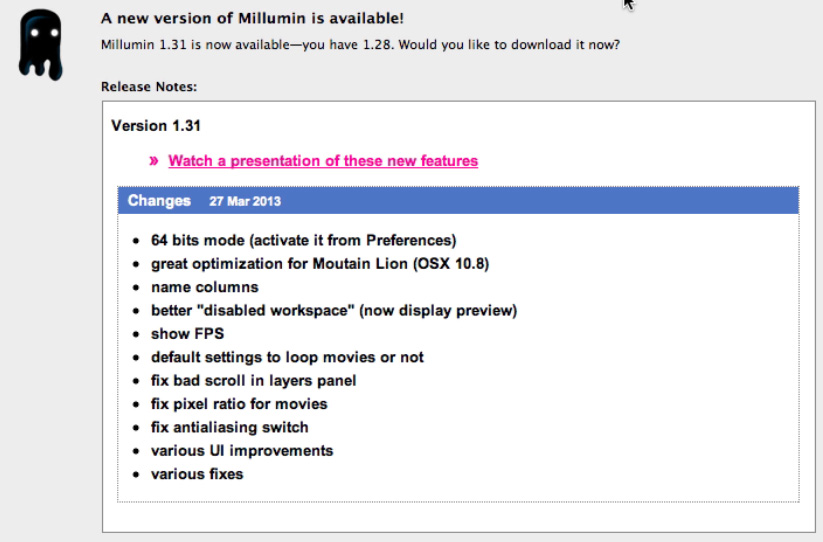Click the "Release Notes:" label
This screenshot has height=542, width=823.
coord(149,87)
